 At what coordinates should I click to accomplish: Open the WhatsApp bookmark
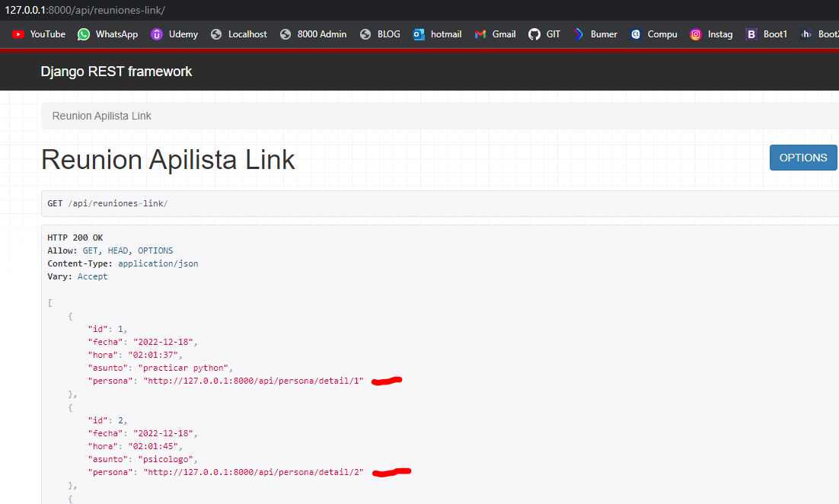point(107,34)
